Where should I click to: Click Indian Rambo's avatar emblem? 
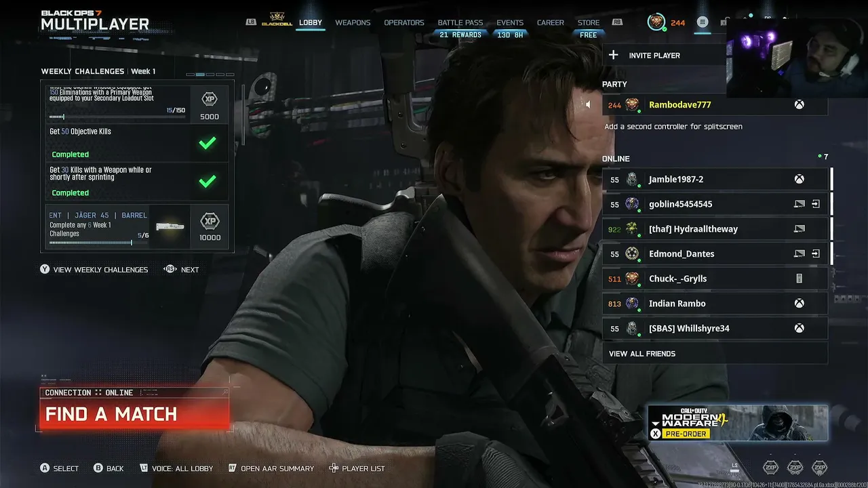tap(632, 304)
